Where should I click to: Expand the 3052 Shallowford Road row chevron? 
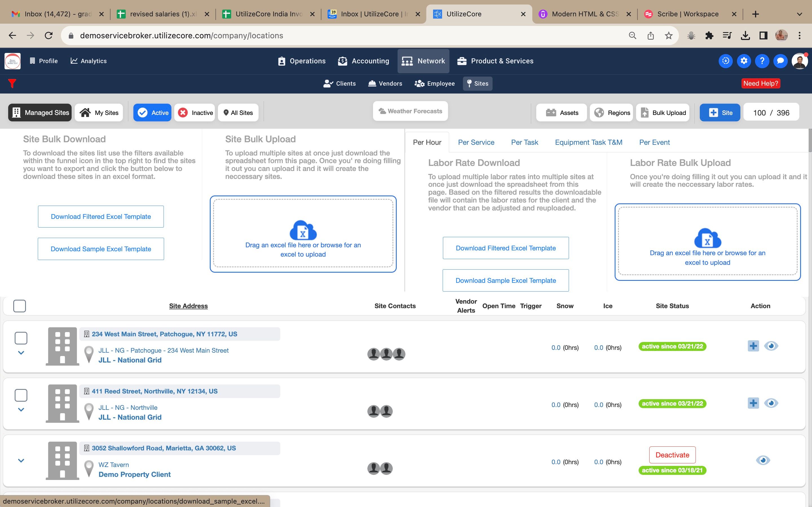[21, 461]
